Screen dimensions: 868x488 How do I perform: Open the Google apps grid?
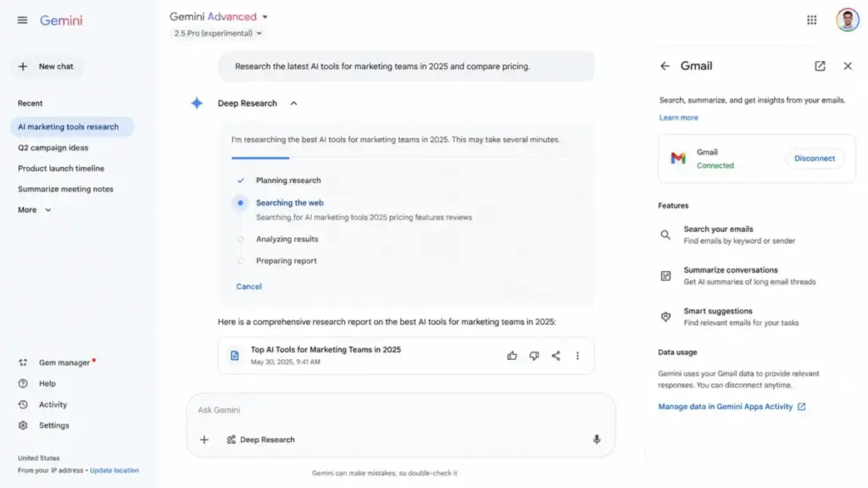811,20
